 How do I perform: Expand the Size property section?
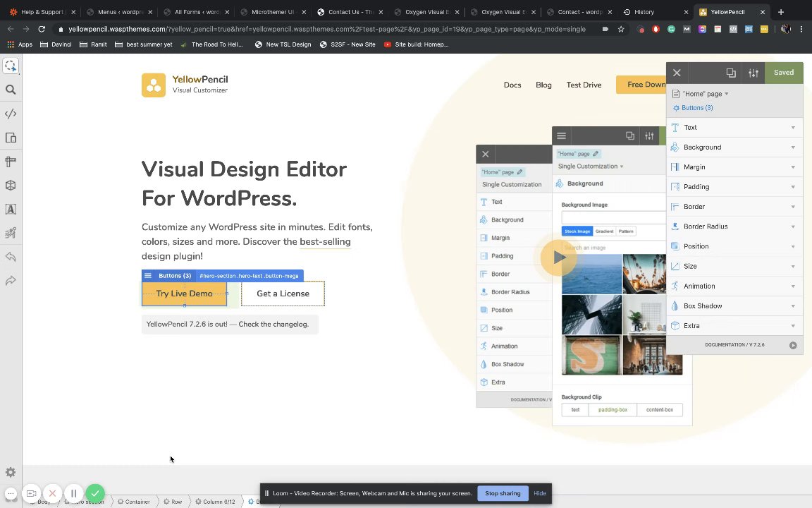tap(734, 266)
